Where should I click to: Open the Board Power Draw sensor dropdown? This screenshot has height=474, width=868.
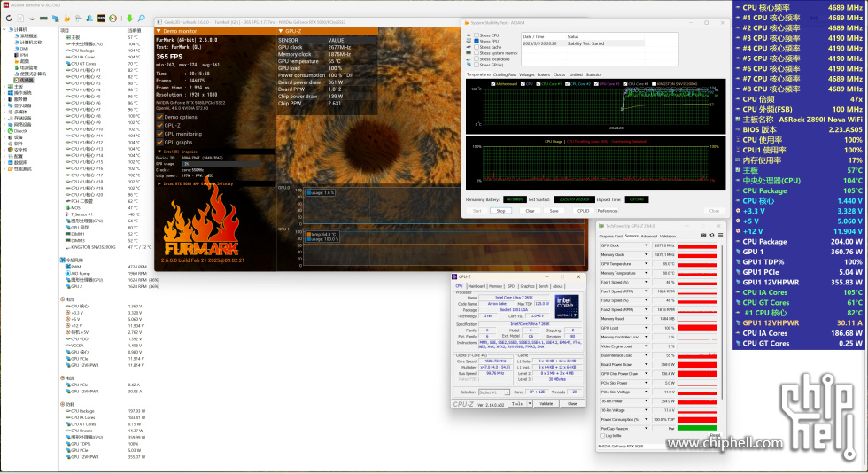646,364
